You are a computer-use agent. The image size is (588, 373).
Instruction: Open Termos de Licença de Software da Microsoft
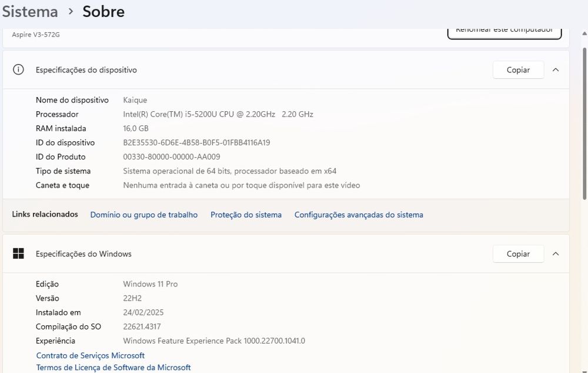coord(113,367)
